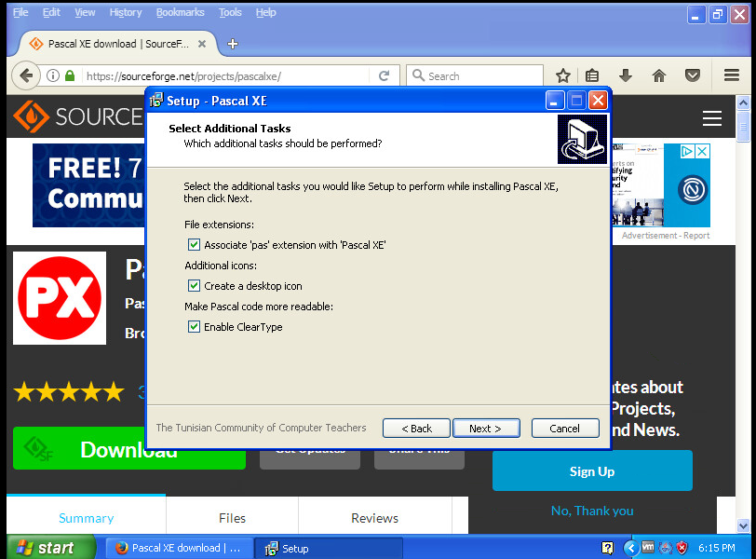Click the FREE Commu banner advertisement
The height and width of the screenshot is (559, 756).
click(x=88, y=185)
